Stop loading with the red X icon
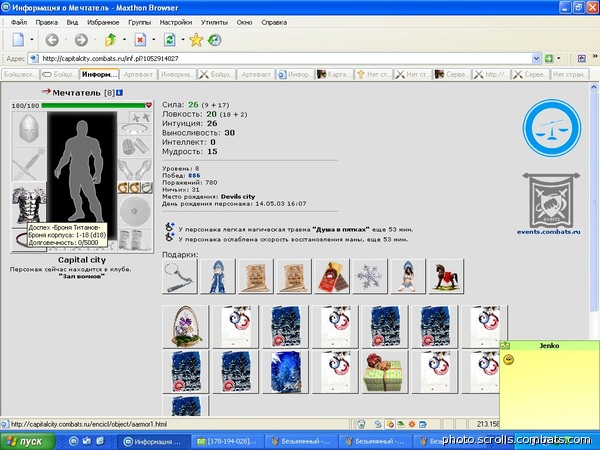The height and width of the screenshot is (450, 600). point(140,39)
